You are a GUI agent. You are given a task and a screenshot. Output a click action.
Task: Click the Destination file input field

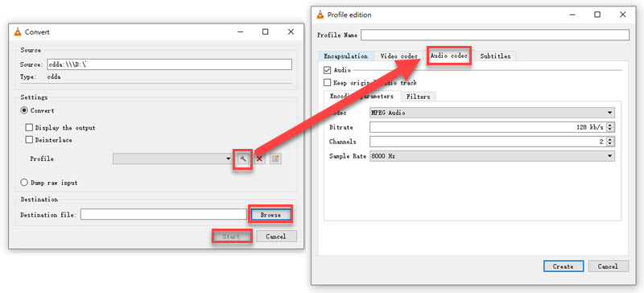point(163,214)
